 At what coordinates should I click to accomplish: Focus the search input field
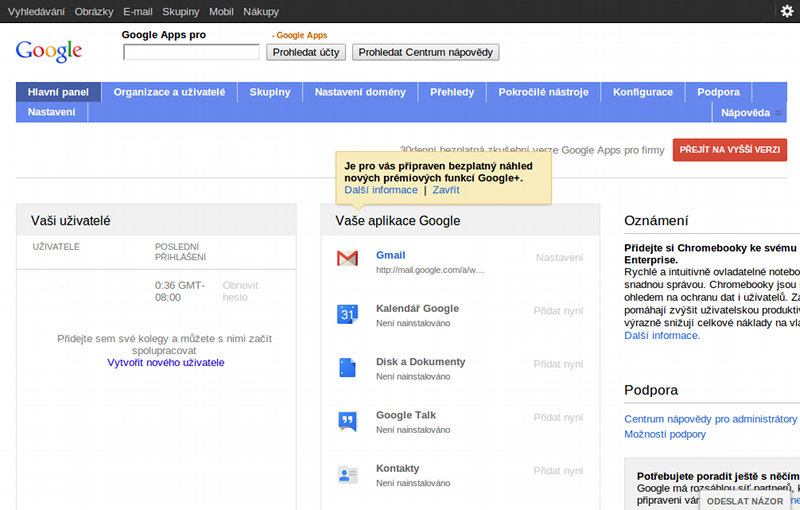191,52
